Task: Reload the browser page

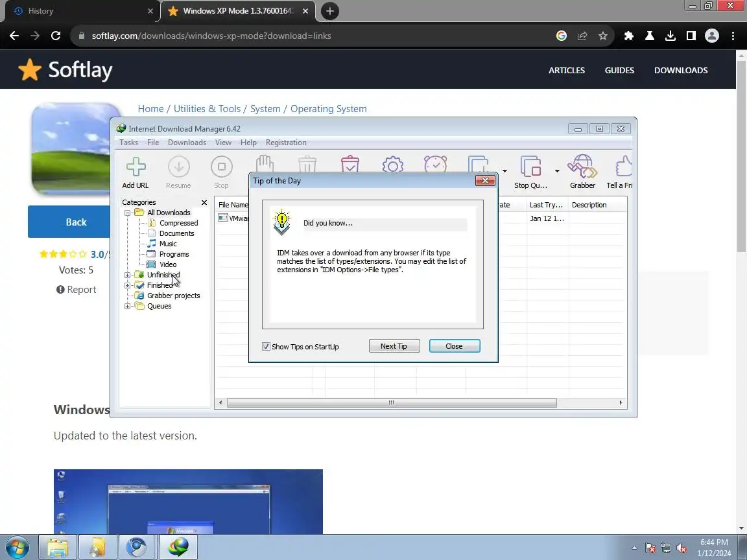Action: coord(56,36)
